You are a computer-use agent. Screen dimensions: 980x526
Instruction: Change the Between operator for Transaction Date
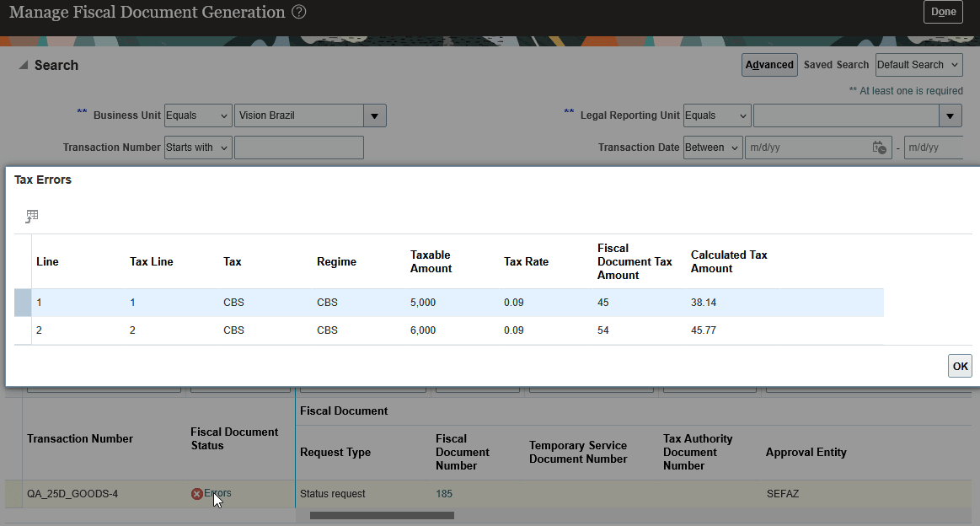click(712, 148)
